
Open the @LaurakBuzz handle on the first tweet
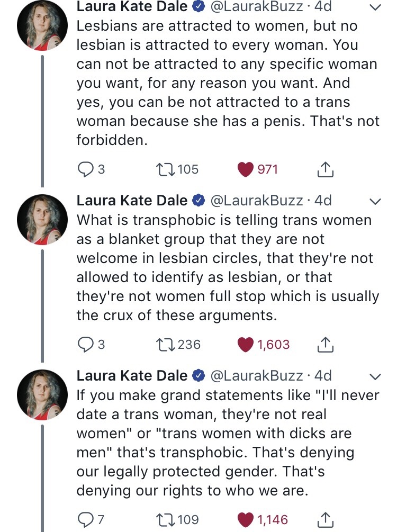(256, 7)
